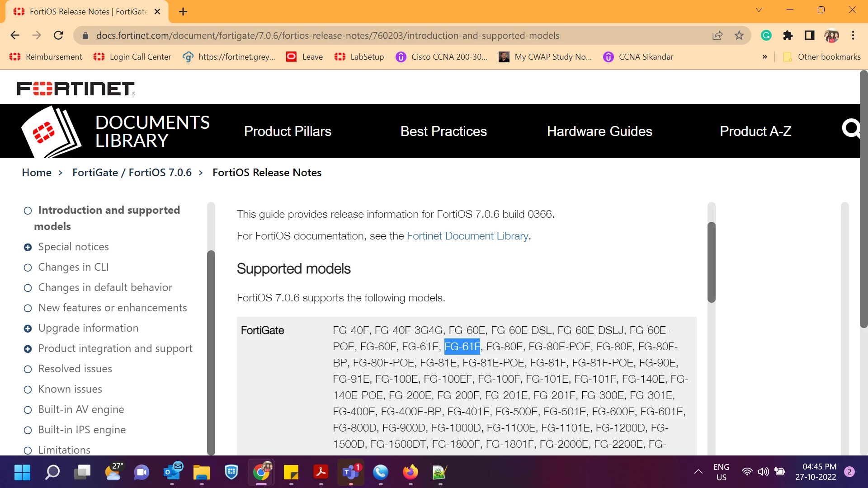Go to FortiGate / FortiOS 7.0.6 breadcrumb

click(132, 173)
